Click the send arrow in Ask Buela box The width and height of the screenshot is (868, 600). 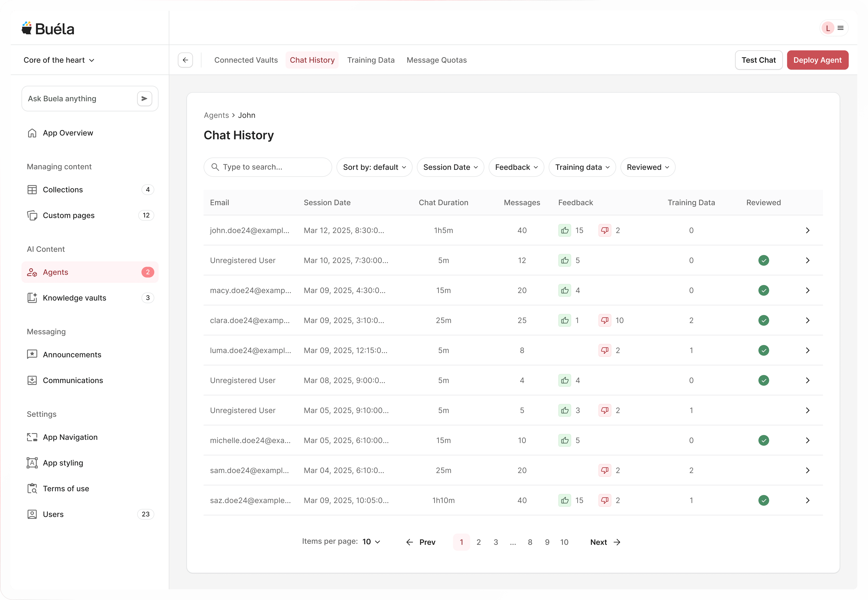pos(144,98)
